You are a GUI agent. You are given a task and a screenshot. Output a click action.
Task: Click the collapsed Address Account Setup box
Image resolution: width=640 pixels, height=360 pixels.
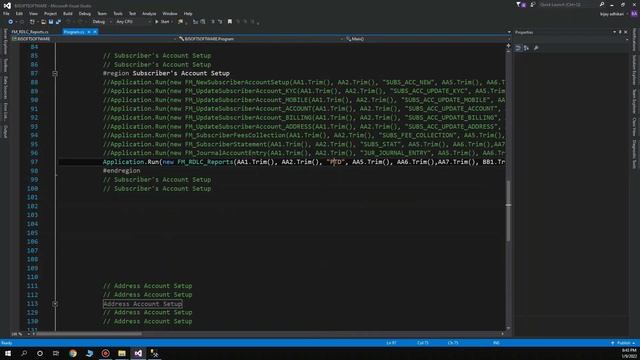(x=142, y=304)
